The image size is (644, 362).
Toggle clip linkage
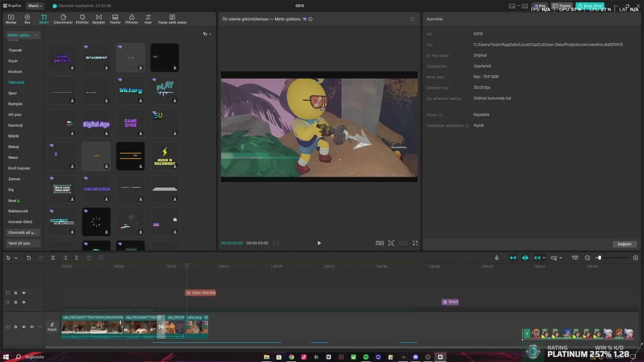[537, 258]
